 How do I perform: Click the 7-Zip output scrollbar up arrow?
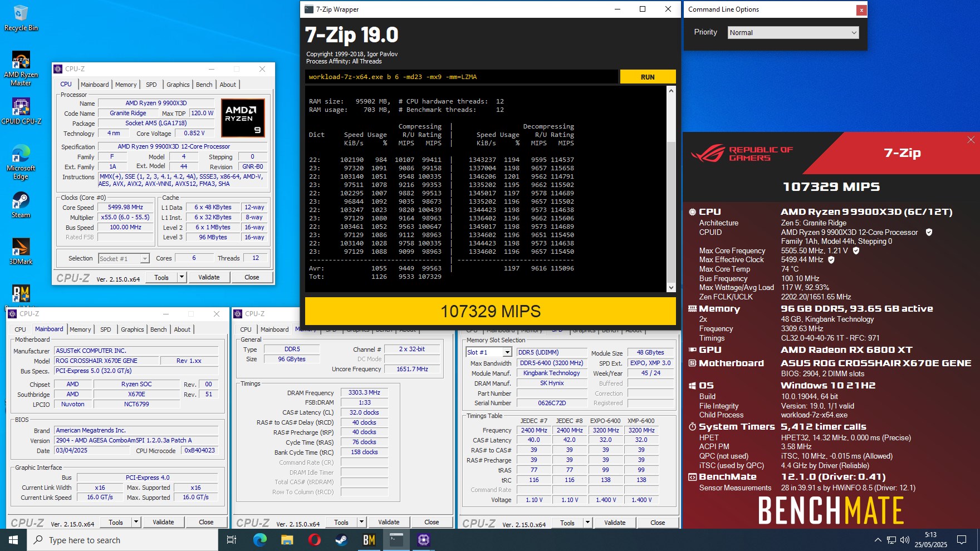[671, 91]
